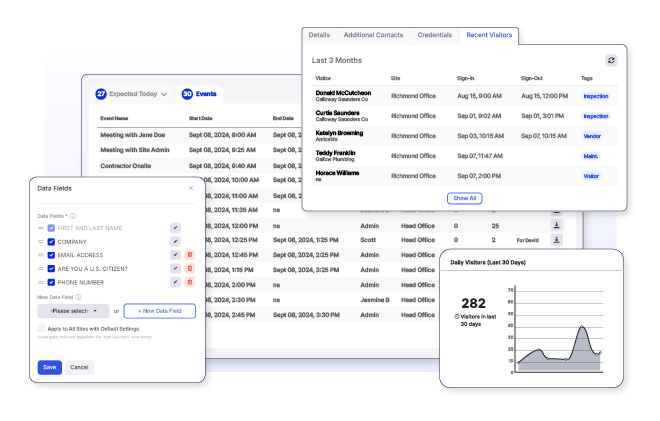Sort events by Start Date column
This screenshot has height=421, width=660.
coord(200,118)
